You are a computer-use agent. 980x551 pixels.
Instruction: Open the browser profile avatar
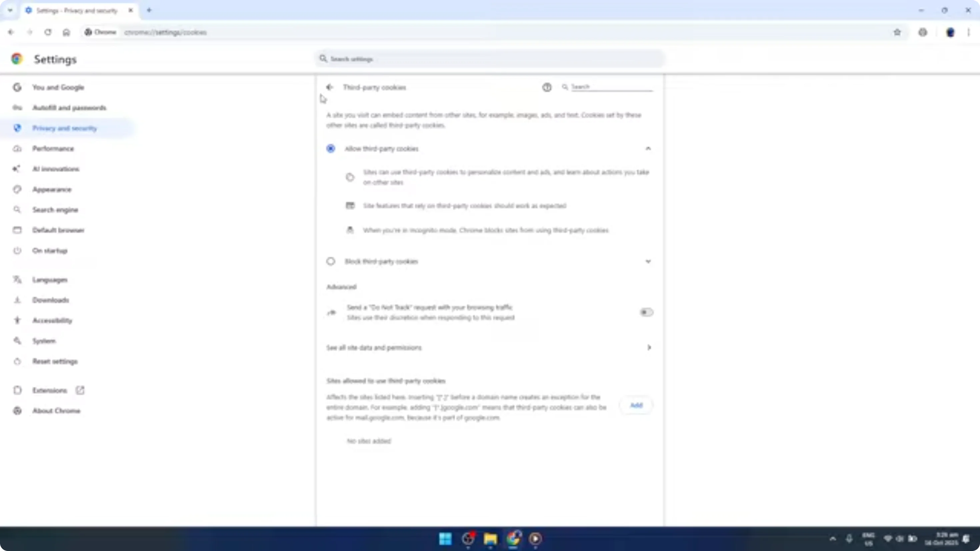950,32
